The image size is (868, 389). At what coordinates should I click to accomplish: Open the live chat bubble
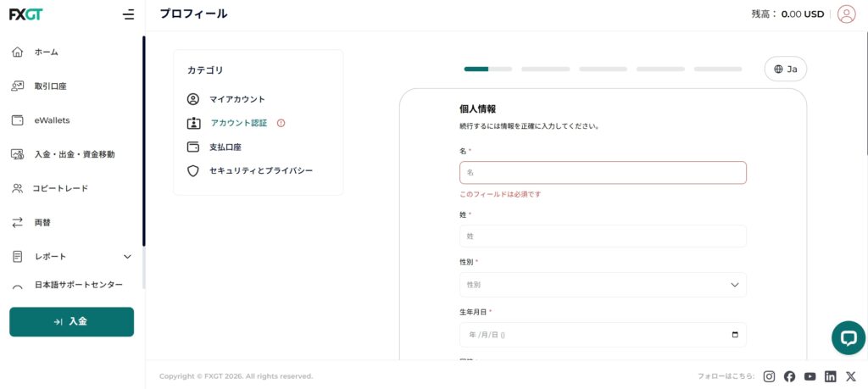pyautogui.click(x=848, y=337)
